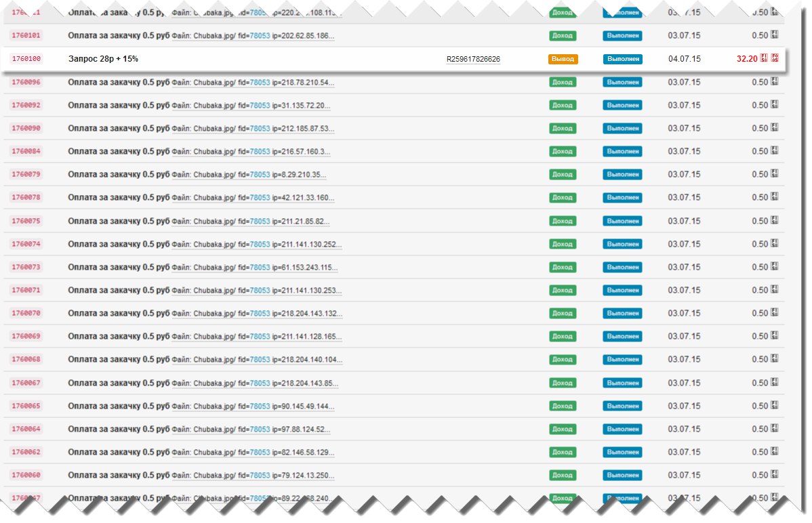Screen dimensions: 812x523
Task: Click transaction ID 1760100
Action: pyautogui.click(x=26, y=59)
